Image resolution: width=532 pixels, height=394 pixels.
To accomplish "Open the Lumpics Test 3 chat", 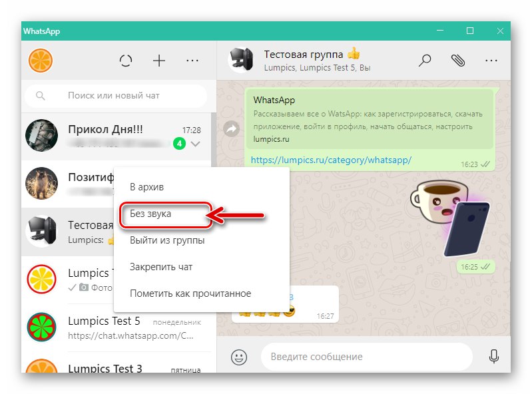I will [x=116, y=363].
